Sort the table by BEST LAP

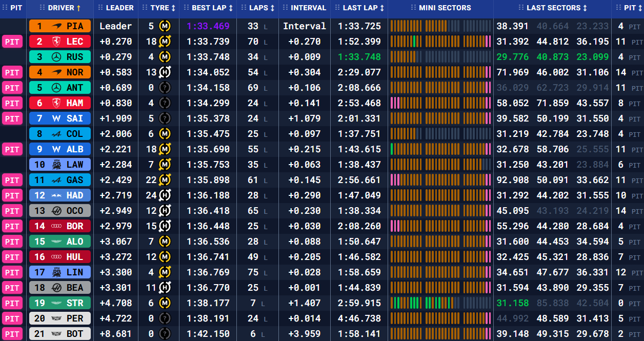coord(230,8)
